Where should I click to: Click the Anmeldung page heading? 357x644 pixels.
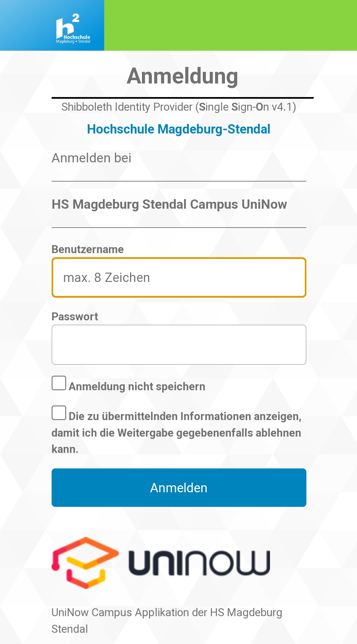(x=182, y=76)
